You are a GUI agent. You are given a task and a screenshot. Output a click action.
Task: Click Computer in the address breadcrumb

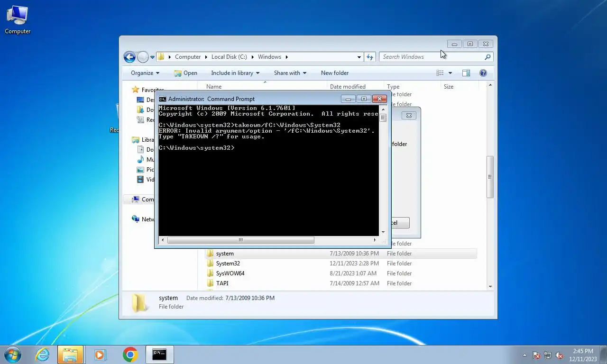click(x=188, y=57)
